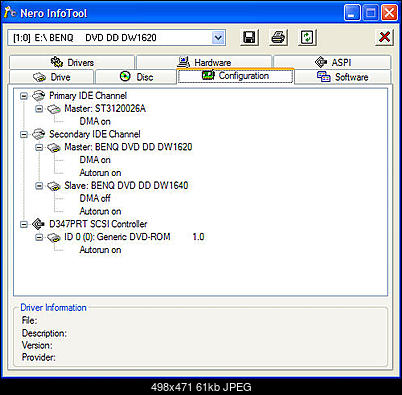Maximize the Nero InfoTool window
Viewport: 402px width, 395px height.
click(370, 13)
